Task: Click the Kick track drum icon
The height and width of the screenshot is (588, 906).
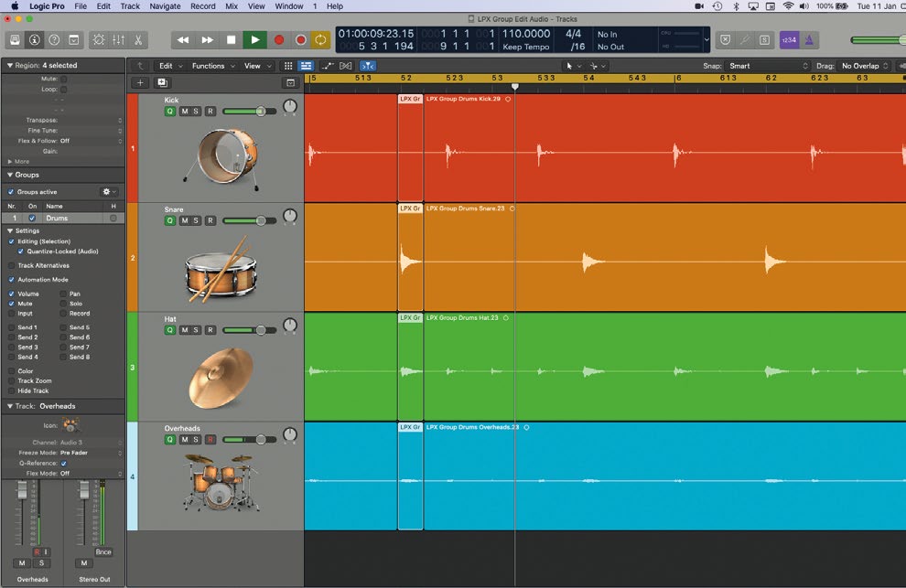Action: (222, 157)
